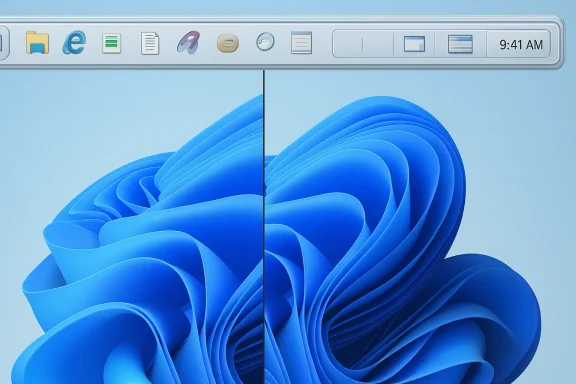Click the small window tray icon
Image resolution: width=576 pixels, height=384 pixels.
point(414,44)
